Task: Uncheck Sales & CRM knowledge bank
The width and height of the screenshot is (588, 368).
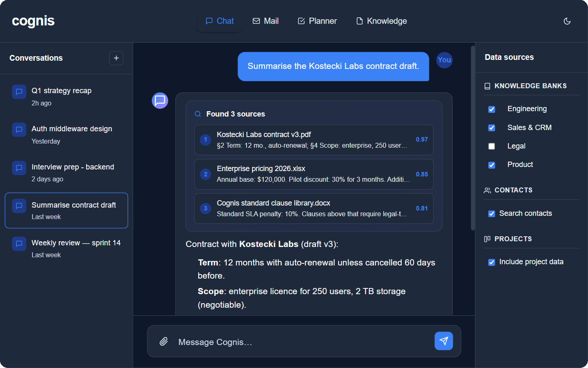Action: point(492,128)
